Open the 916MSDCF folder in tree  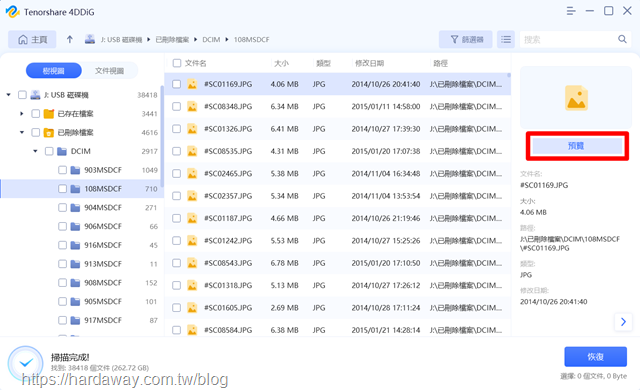pyautogui.click(x=103, y=245)
